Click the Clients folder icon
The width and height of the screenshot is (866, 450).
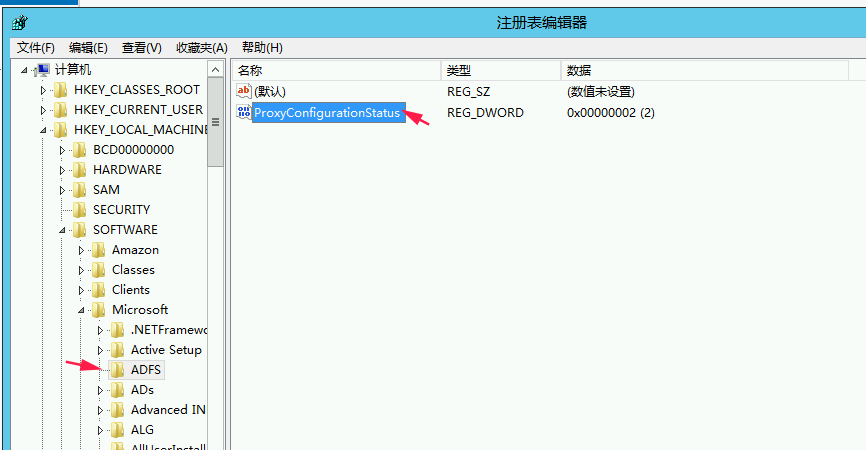98,290
